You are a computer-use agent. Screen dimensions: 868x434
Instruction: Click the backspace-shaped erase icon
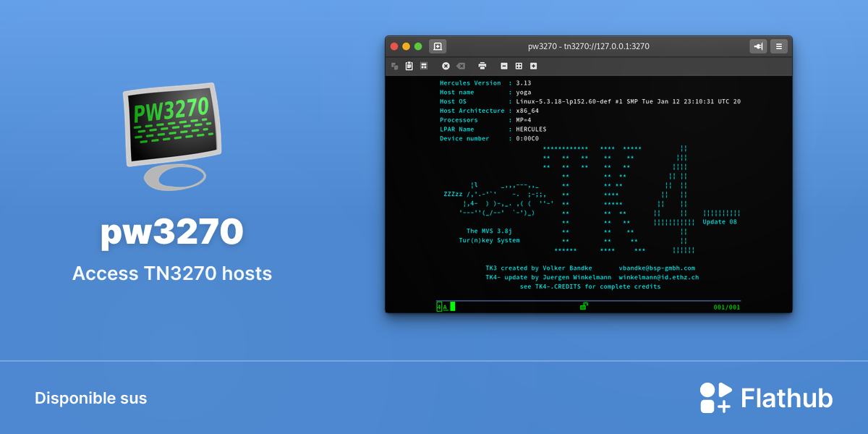coord(461,66)
